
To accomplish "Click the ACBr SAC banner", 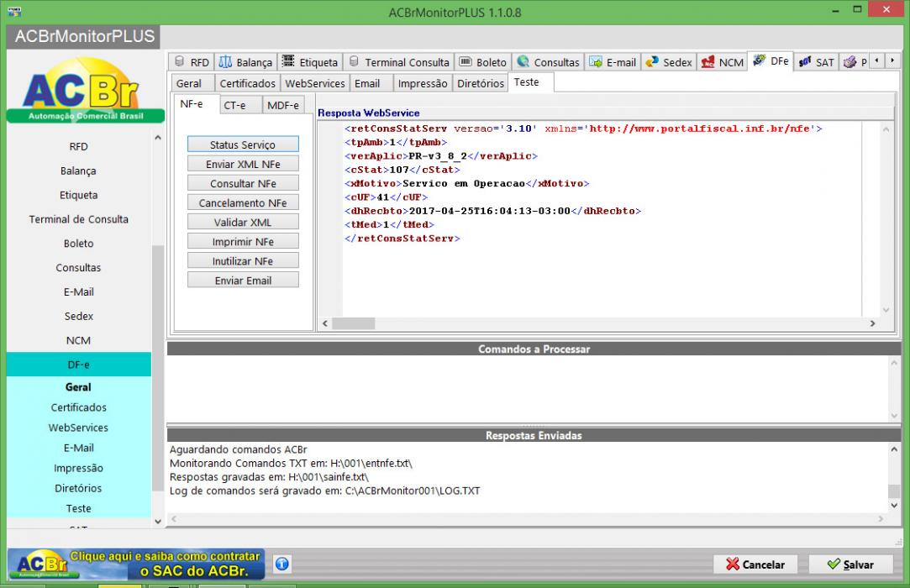I will pos(136,564).
